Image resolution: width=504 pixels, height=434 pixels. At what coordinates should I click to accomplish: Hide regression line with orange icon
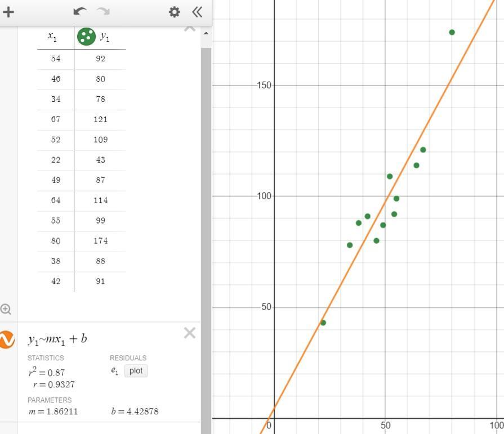pyautogui.click(x=6, y=339)
